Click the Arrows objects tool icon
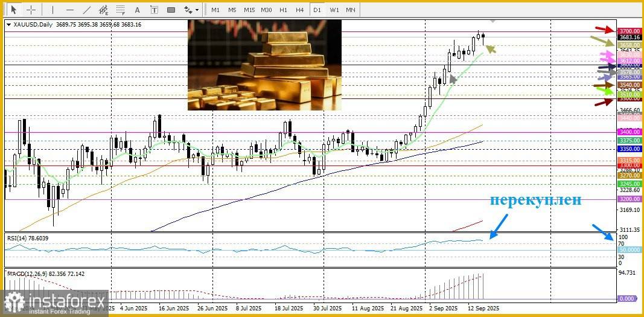The image size is (644, 317). (x=188, y=10)
